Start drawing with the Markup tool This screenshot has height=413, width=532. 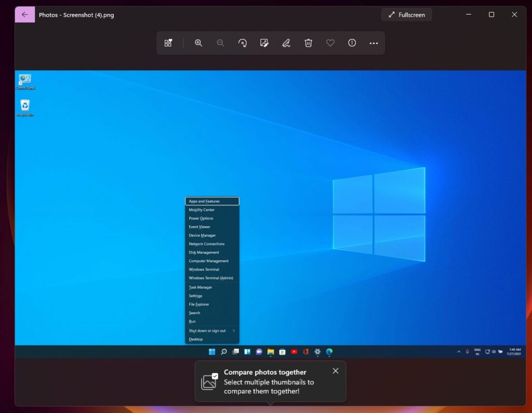[x=286, y=43]
